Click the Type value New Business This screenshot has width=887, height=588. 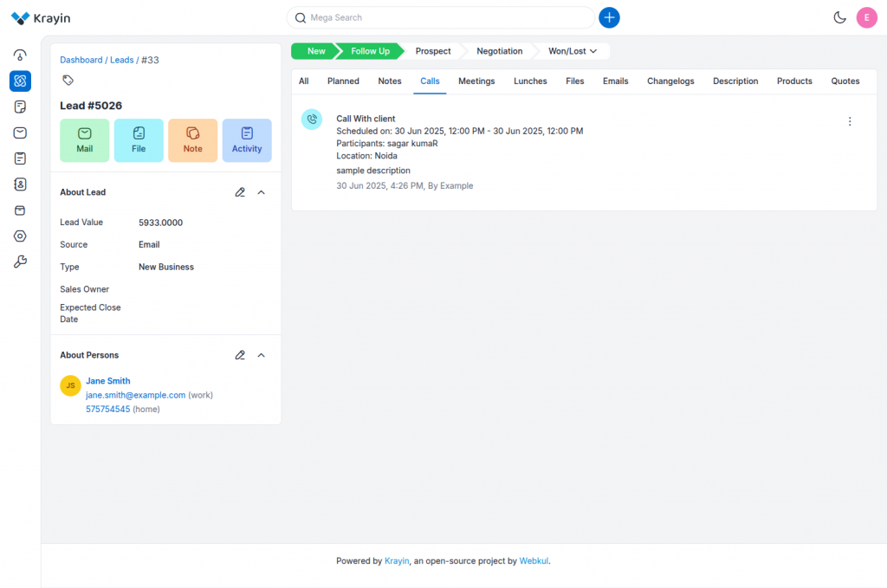click(166, 267)
